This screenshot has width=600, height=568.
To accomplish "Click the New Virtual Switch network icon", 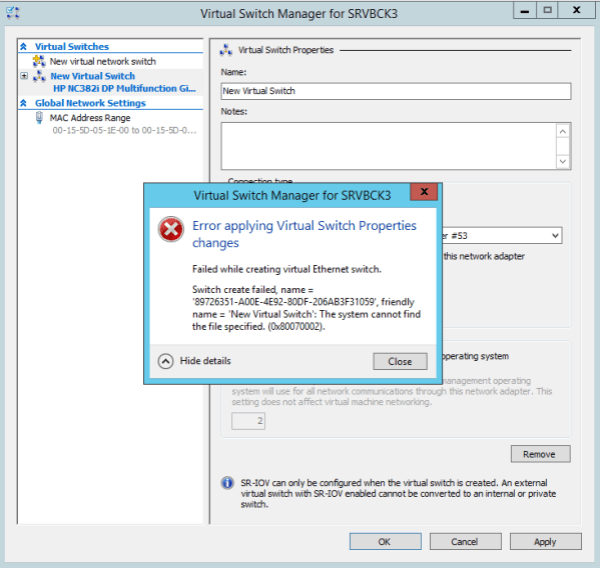I will click(x=39, y=76).
